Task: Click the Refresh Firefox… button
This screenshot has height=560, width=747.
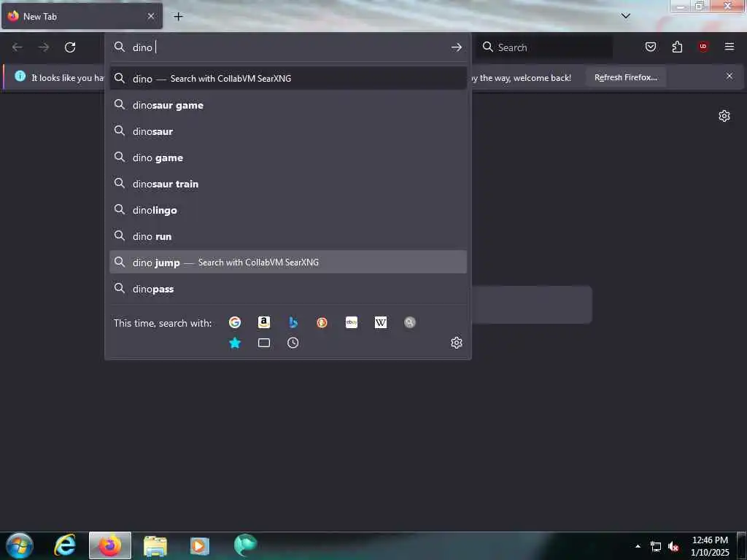Action: tap(625, 77)
